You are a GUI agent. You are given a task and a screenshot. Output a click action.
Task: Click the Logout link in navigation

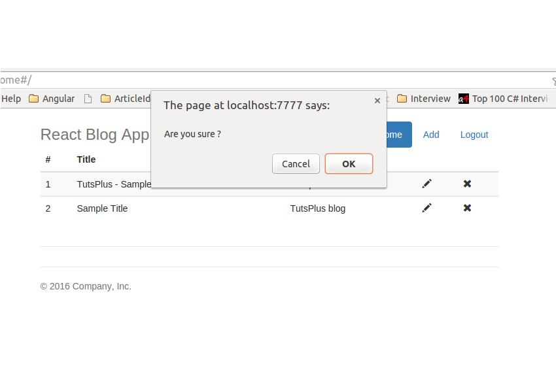coord(474,135)
